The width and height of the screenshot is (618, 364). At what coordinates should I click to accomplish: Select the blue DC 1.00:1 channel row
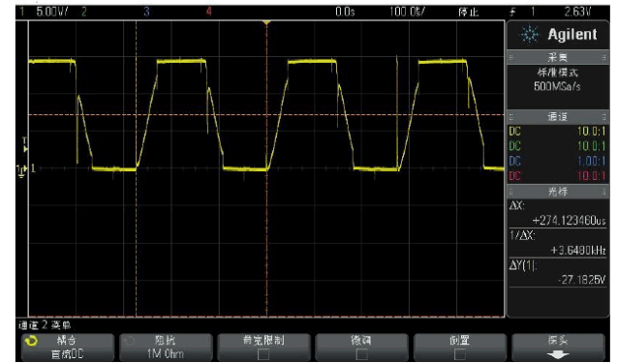[x=557, y=161]
